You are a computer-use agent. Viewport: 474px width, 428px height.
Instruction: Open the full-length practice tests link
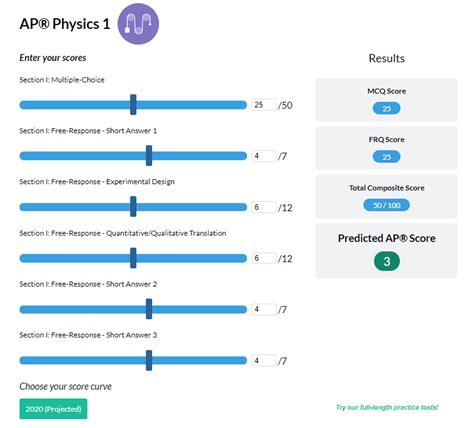(387, 407)
